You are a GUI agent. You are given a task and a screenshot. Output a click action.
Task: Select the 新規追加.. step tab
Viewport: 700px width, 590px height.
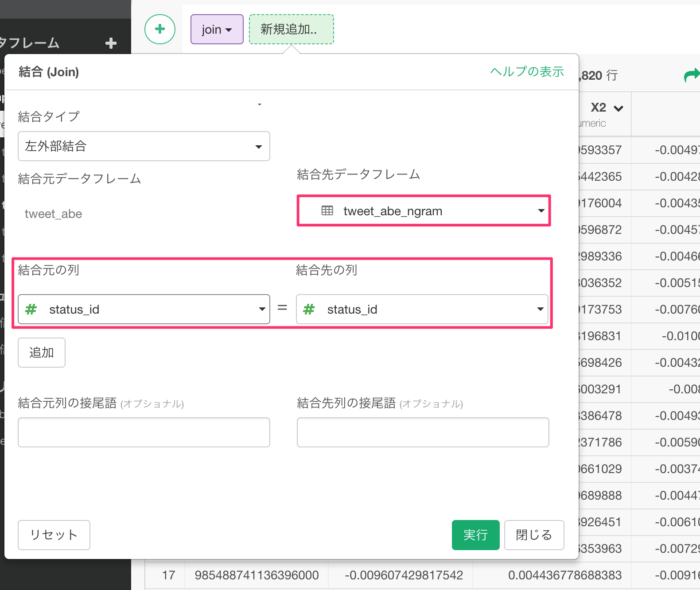pyautogui.click(x=292, y=29)
